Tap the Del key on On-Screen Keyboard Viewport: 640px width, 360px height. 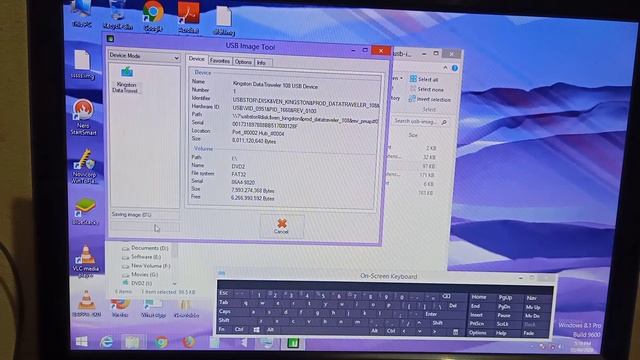(453, 305)
